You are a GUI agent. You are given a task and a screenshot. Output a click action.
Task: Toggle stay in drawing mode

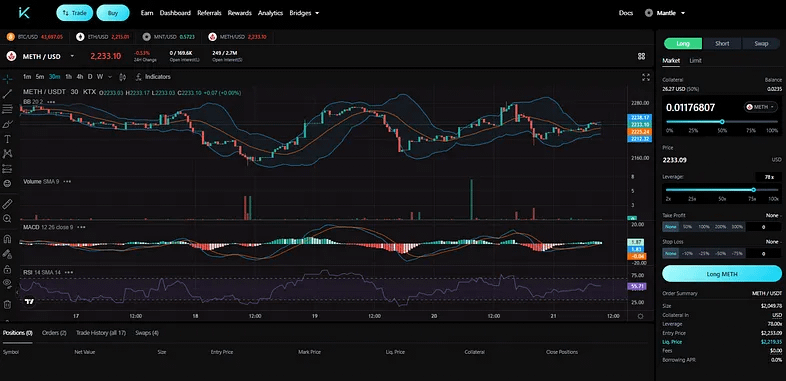[x=8, y=254]
